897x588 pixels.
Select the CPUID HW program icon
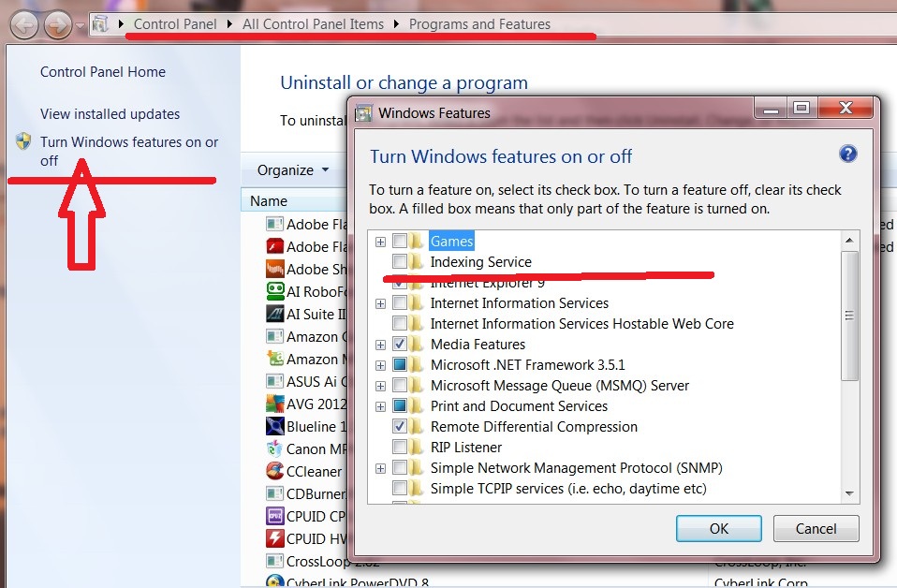pyautogui.click(x=275, y=538)
